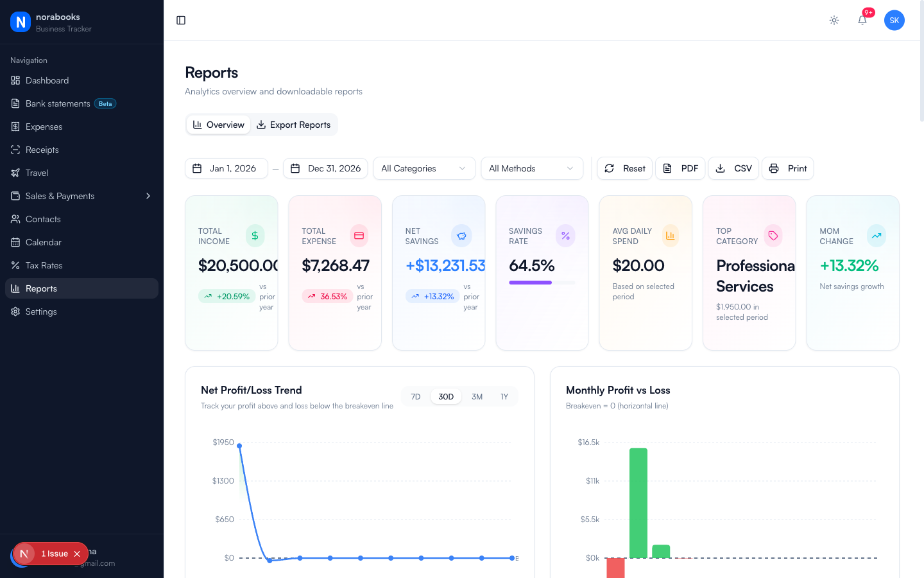Click the Settings gear in the sidebar
This screenshot has width=924, height=578.
[14, 311]
